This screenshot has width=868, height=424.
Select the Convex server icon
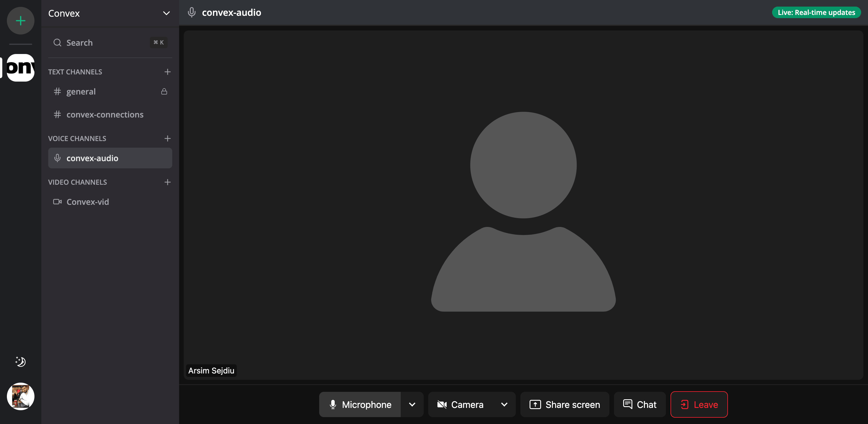click(21, 68)
